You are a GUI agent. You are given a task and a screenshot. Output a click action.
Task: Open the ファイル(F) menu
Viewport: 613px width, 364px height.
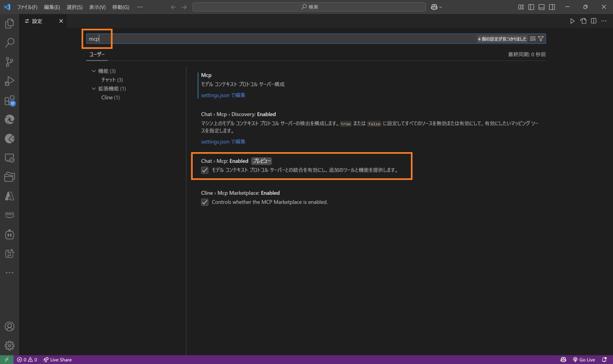point(27,7)
